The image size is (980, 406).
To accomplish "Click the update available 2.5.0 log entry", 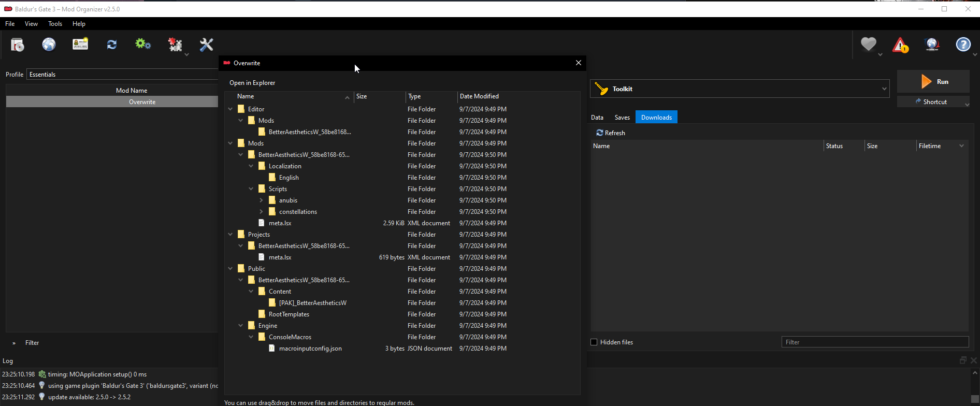I will tap(89, 397).
